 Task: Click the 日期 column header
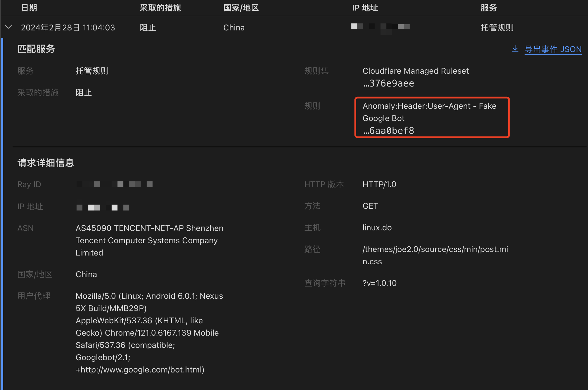(29, 8)
